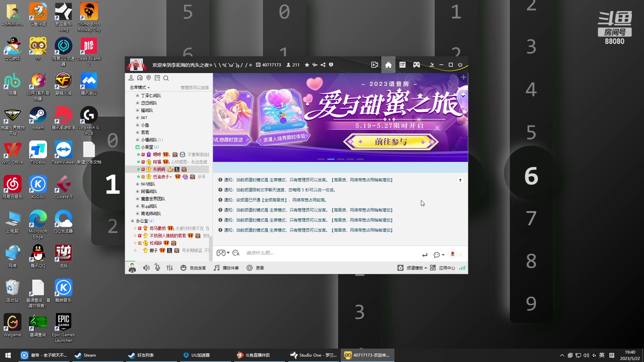Click 前往参与 on the event banner
Screen dimensions: 644x362
pos(391,142)
